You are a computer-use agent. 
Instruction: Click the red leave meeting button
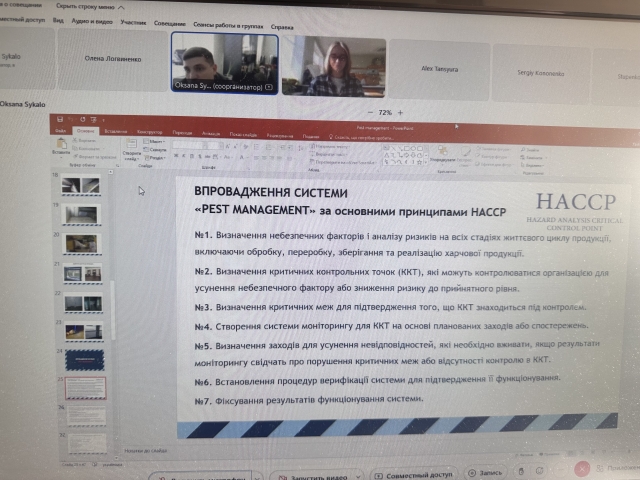tap(582, 470)
